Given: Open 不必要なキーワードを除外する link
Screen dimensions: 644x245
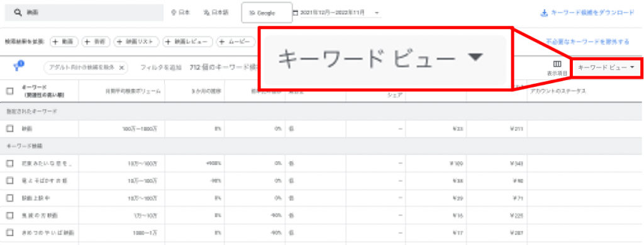Looking at the screenshot, I should point(588,42).
